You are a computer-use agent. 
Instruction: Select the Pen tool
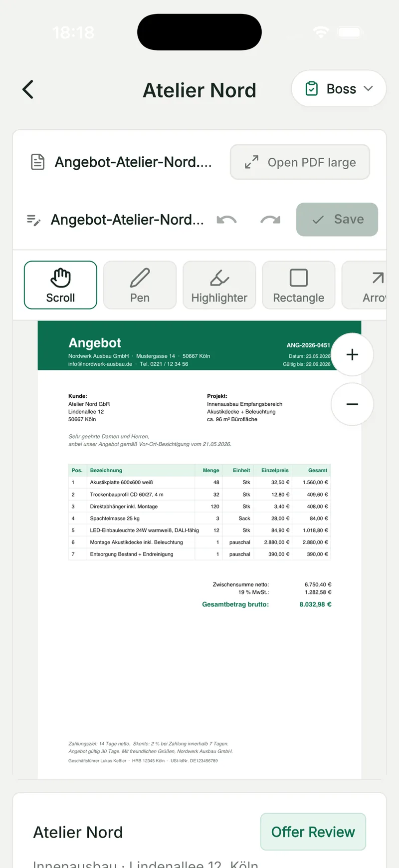point(140,285)
